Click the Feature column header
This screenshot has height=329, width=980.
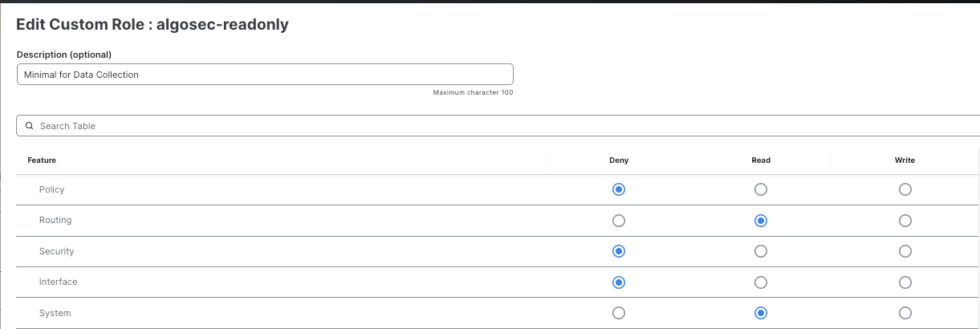pyautogui.click(x=42, y=160)
